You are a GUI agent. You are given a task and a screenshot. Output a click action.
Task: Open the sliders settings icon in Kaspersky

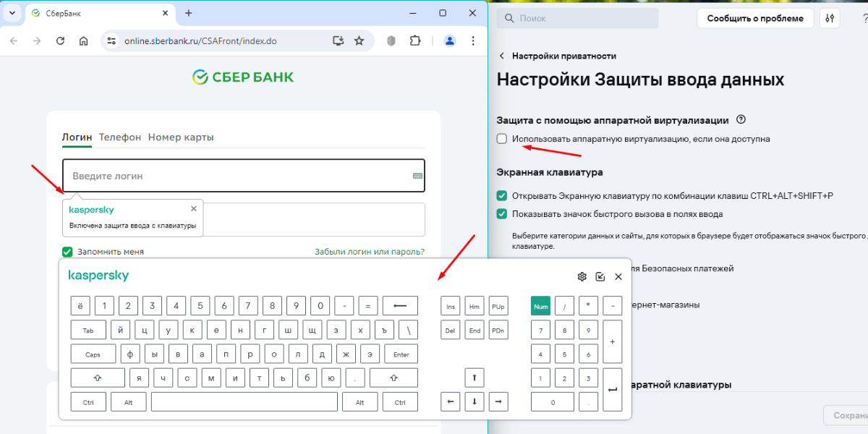tap(830, 18)
